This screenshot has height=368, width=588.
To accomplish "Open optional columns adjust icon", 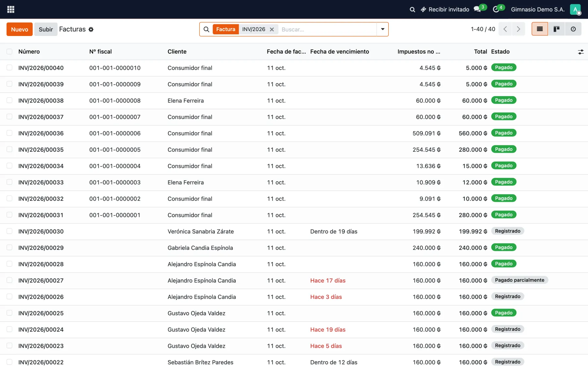I will pos(580,52).
